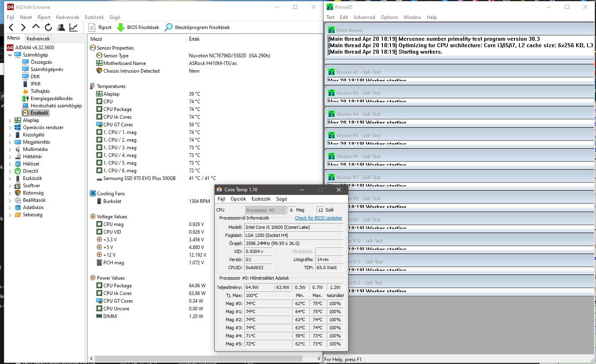Open the Nézet menu in AIDA64
Image resolution: width=596 pixels, height=364 pixels.
(26, 17)
